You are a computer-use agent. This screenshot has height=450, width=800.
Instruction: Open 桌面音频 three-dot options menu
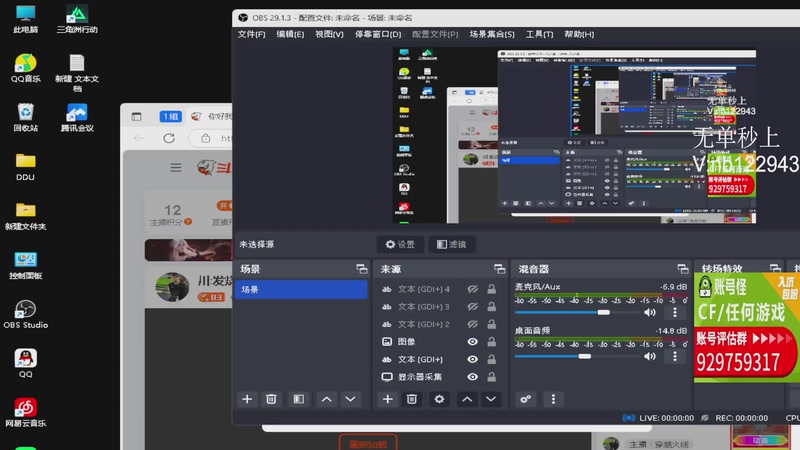[675, 356]
